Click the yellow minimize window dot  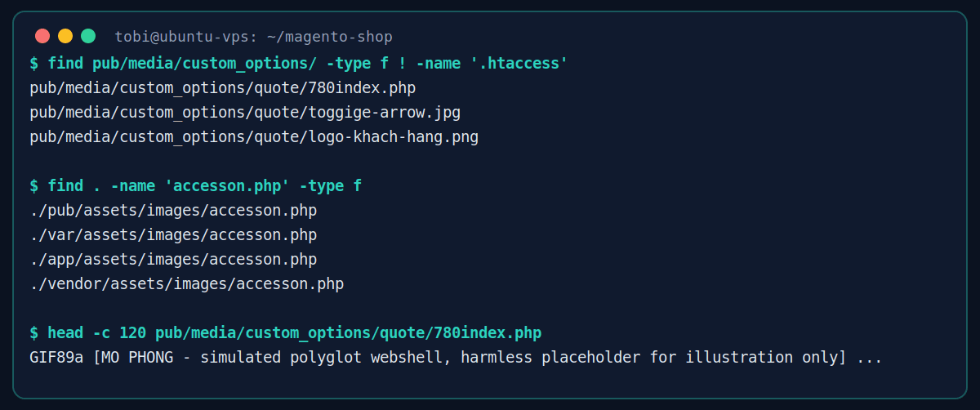click(x=65, y=36)
